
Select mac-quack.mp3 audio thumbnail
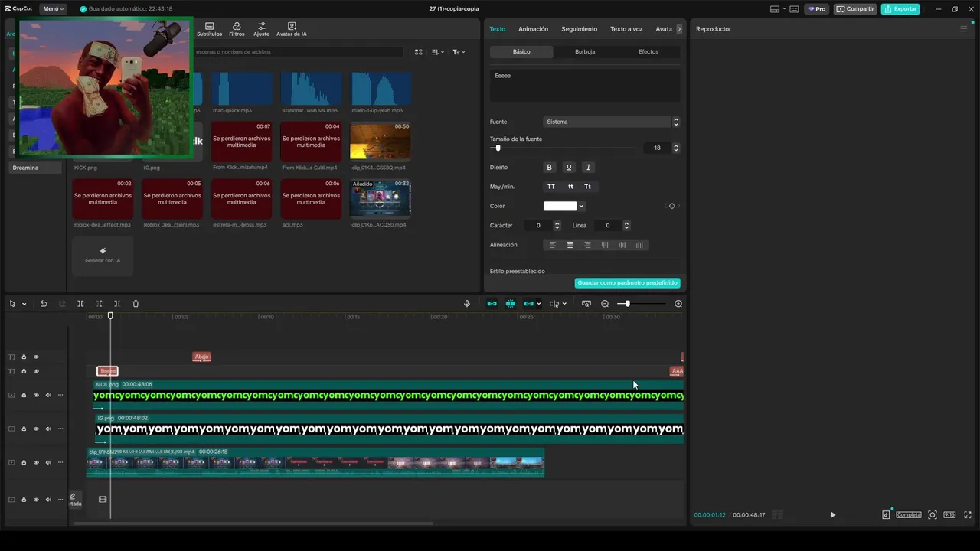click(x=241, y=89)
